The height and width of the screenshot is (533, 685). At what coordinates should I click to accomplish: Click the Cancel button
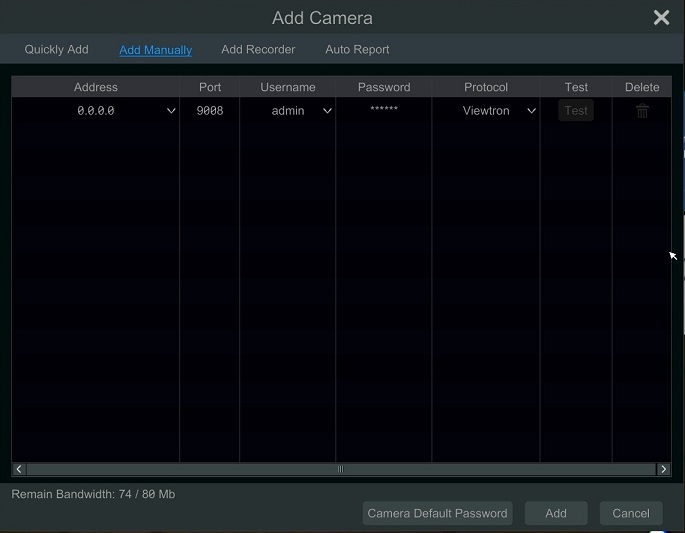click(631, 513)
